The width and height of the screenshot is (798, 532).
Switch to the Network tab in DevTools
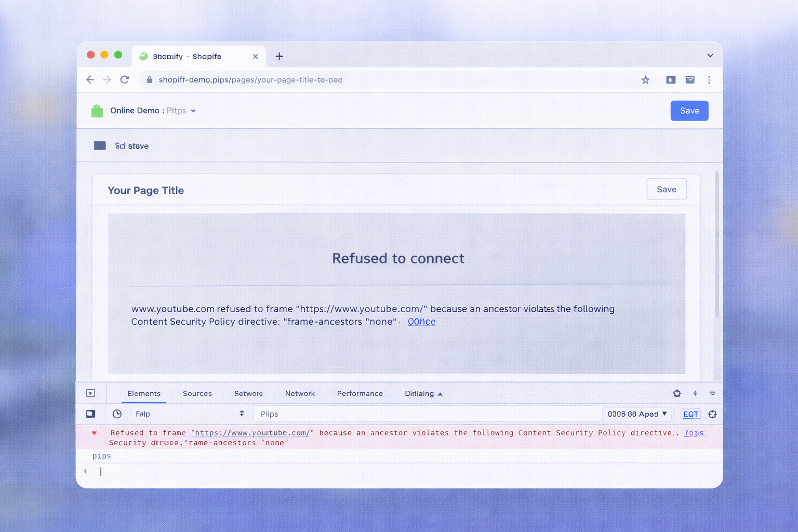[300, 393]
